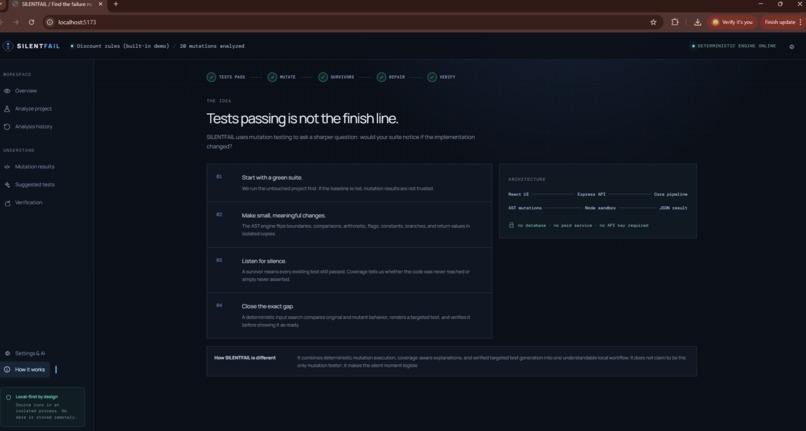Close the SILENTFAIL browser tab

pyautogui.click(x=100, y=4)
